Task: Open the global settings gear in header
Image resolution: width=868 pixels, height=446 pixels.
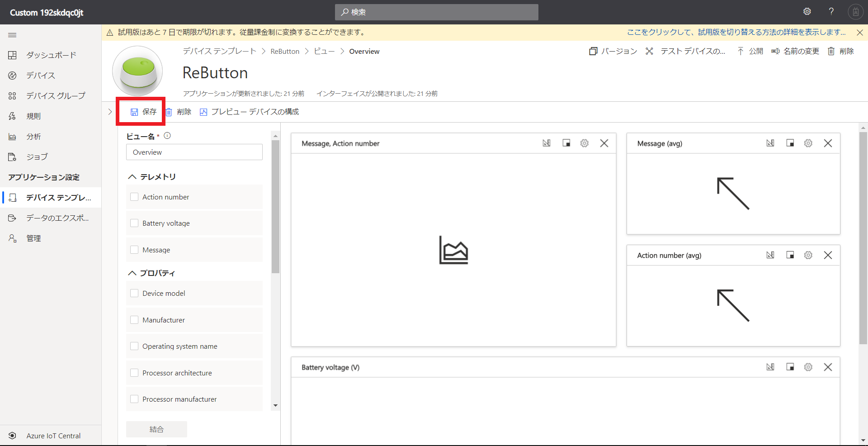Action: pos(807,12)
